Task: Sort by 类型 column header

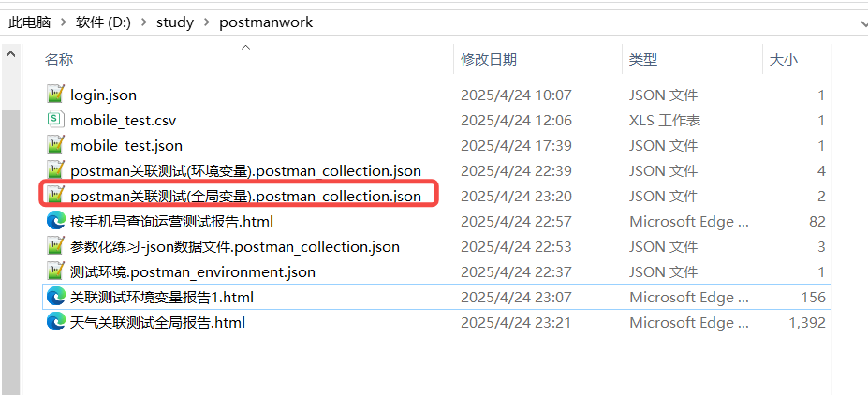Action: pyautogui.click(x=642, y=59)
